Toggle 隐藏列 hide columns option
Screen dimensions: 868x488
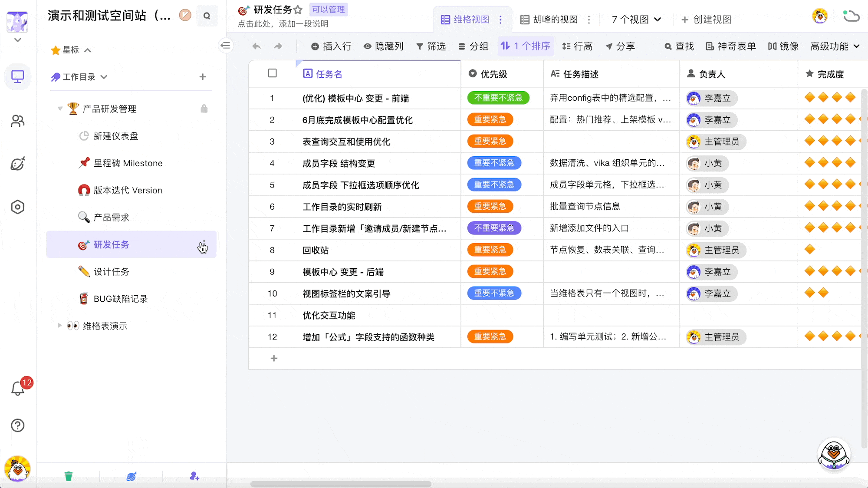[384, 46]
